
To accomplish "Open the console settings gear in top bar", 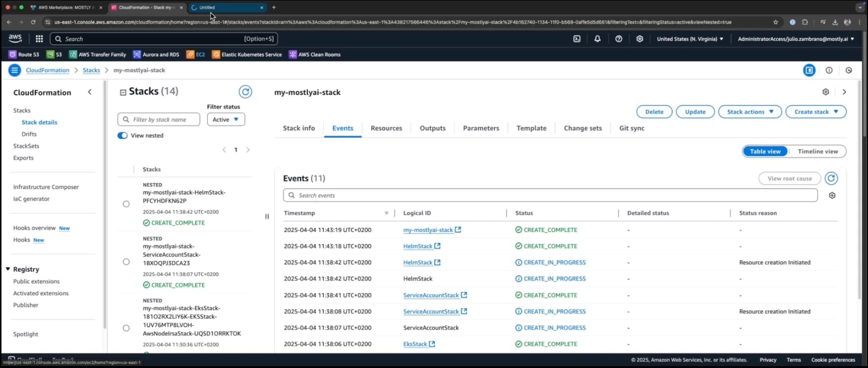I will pos(640,39).
